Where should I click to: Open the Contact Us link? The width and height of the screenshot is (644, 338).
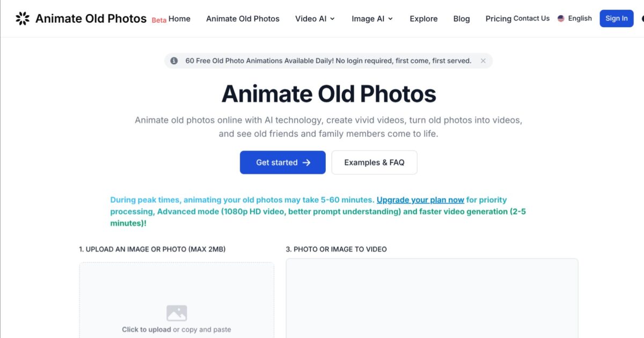pos(531,18)
